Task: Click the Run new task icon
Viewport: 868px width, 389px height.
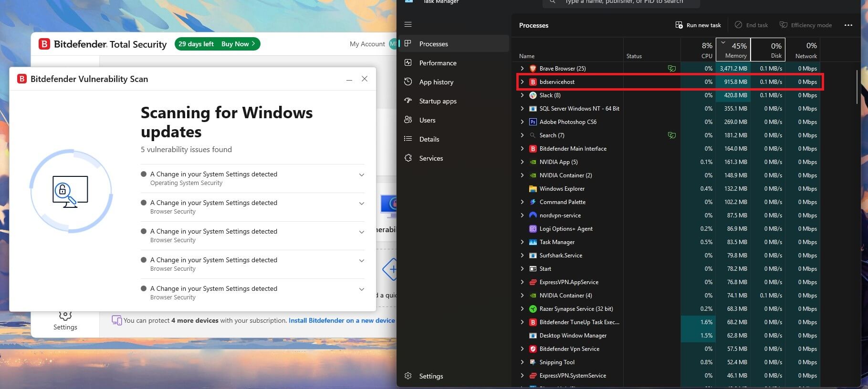Action: tap(679, 25)
